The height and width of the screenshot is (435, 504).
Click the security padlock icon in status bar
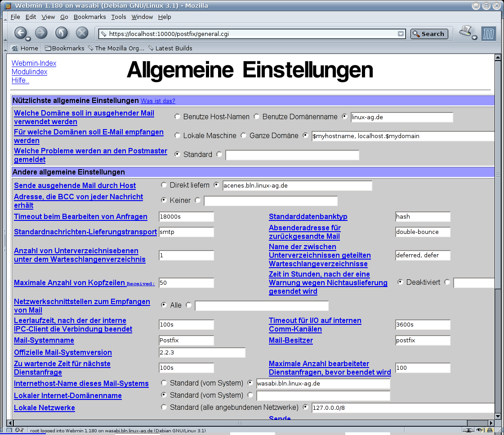point(490,430)
